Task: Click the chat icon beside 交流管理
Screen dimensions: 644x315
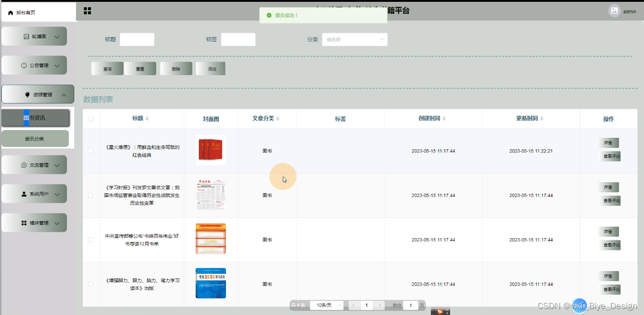Action: pyautogui.click(x=24, y=165)
